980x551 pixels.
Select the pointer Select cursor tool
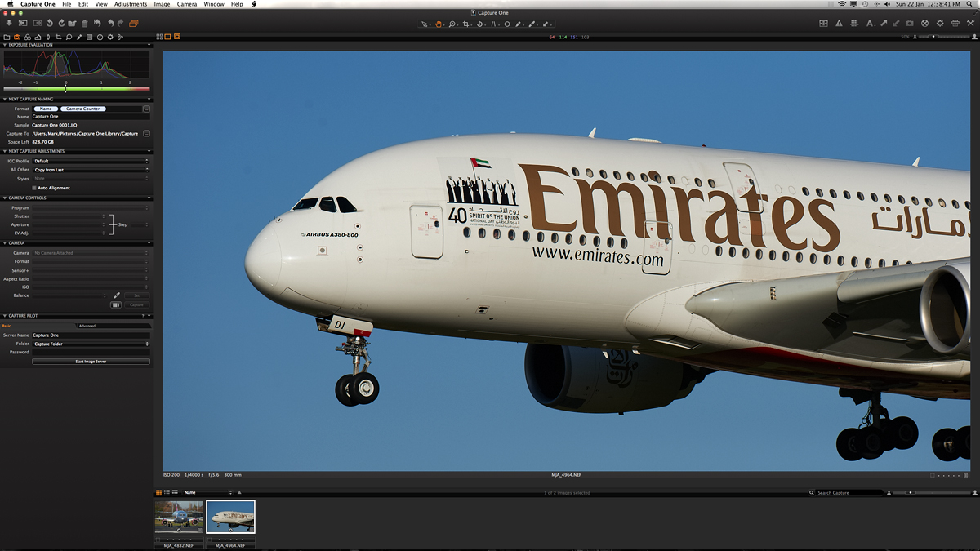click(x=425, y=24)
